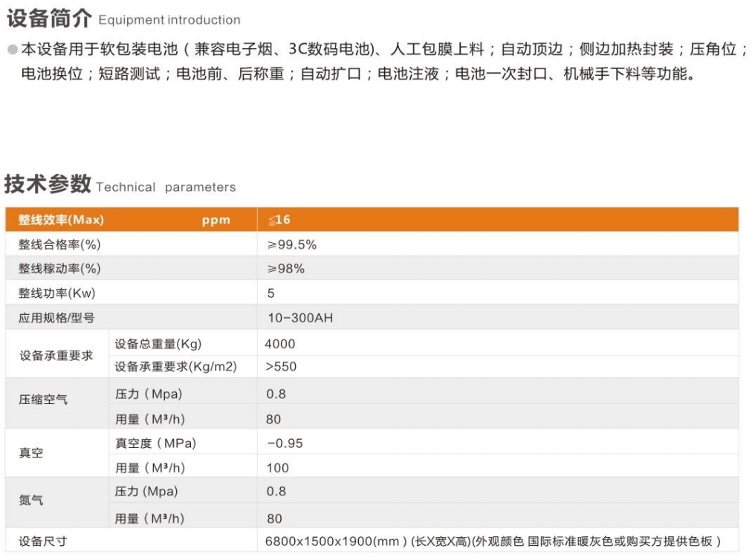
Task: Click the ≥99.5% value
Action: [x=287, y=244]
